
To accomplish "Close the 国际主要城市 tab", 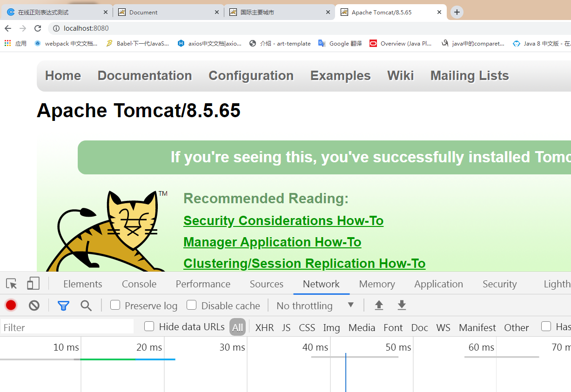I will (328, 12).
